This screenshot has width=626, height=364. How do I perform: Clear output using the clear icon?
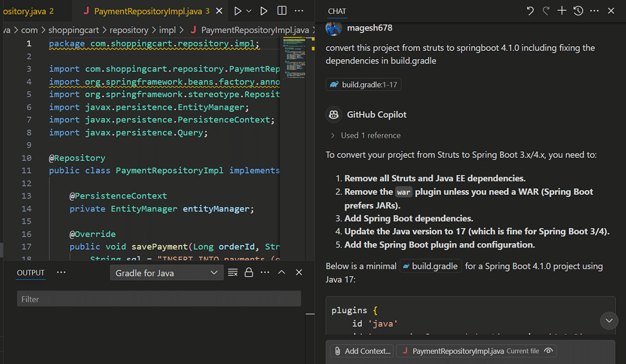(233, 272)
